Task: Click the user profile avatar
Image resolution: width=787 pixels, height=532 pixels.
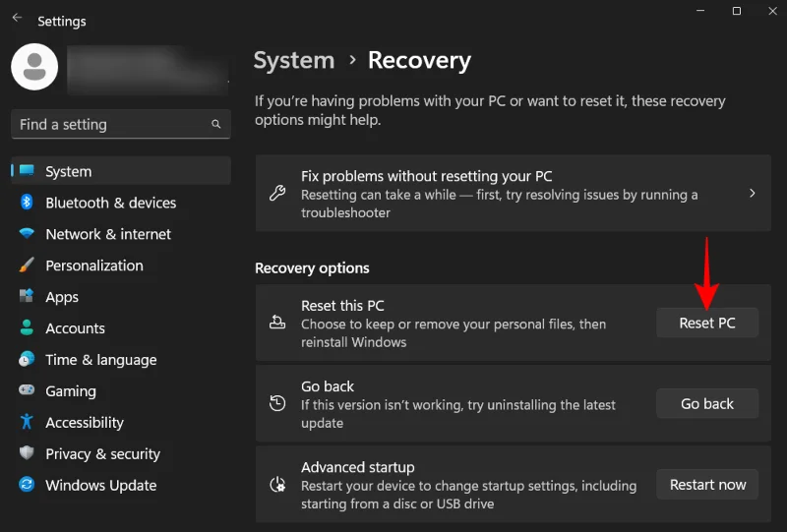Action: [x=34, y=67]
